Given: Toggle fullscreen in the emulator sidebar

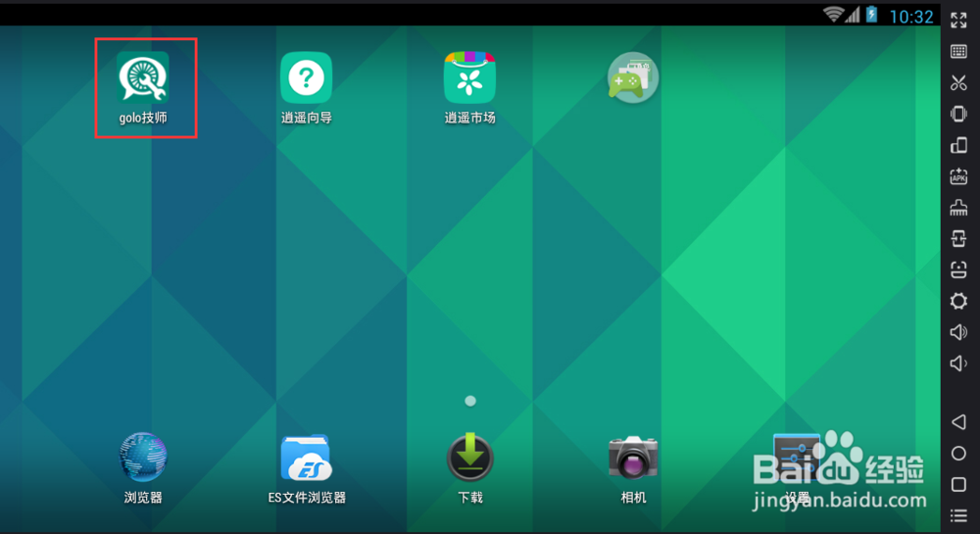Looking at the screenshot, I should pos(958,20).
